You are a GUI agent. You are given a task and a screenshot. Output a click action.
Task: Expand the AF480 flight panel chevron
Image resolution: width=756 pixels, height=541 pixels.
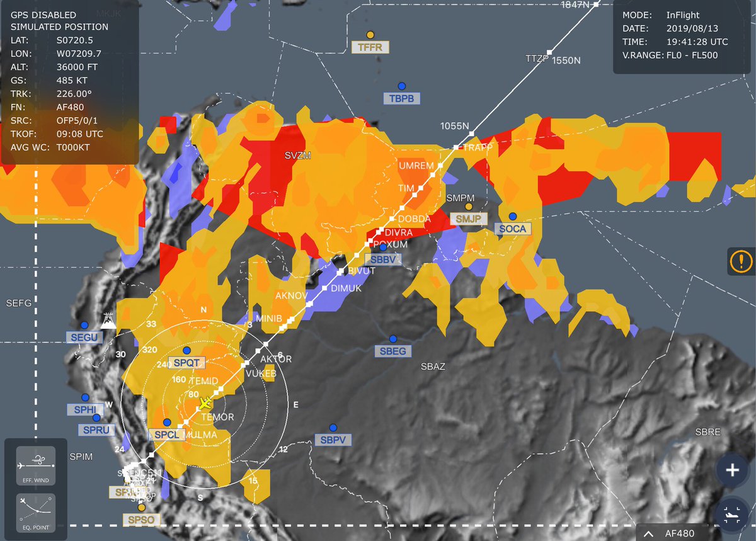(x=647, y=533)
